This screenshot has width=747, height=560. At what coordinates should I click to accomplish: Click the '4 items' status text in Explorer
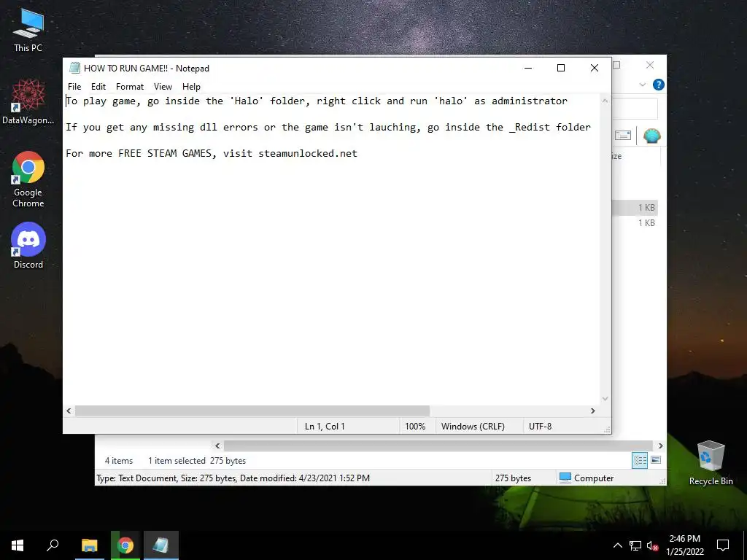pos(119,461)
